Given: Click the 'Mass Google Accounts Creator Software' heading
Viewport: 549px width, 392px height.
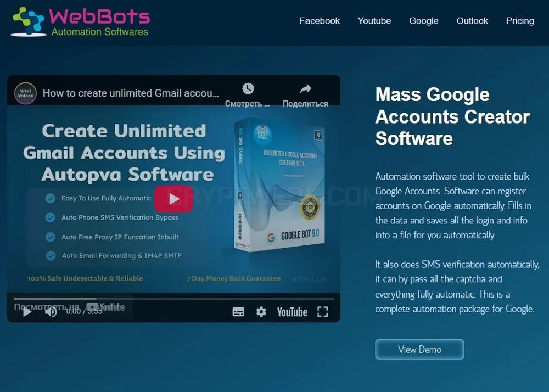Looking at the screenshot, I should [x=452, y=116].
